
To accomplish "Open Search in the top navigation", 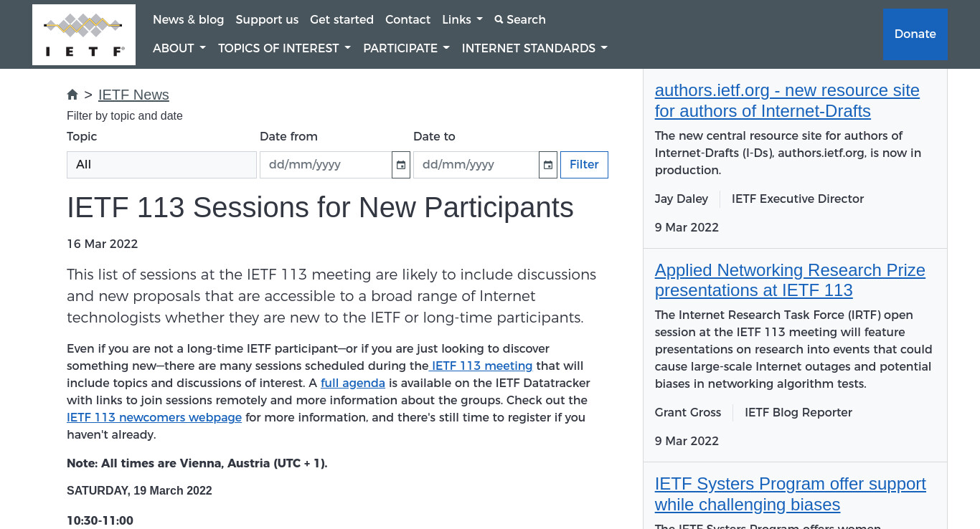I will tap(520, 19).
